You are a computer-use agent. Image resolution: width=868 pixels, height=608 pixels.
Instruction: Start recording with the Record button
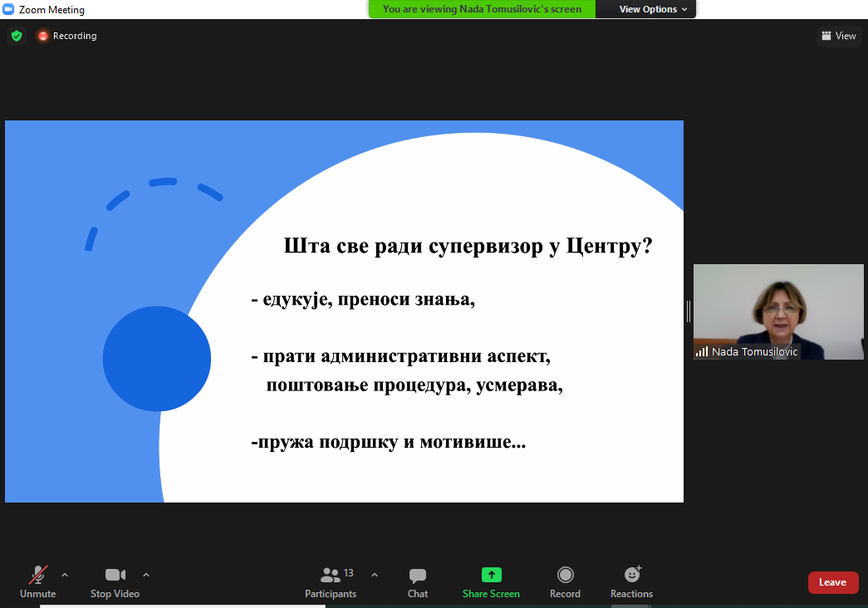565,581
